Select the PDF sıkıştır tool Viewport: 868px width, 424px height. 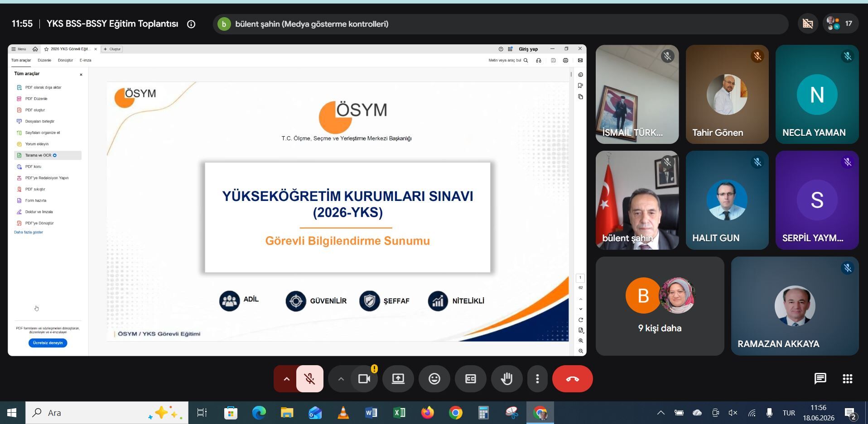coord(48,189)
